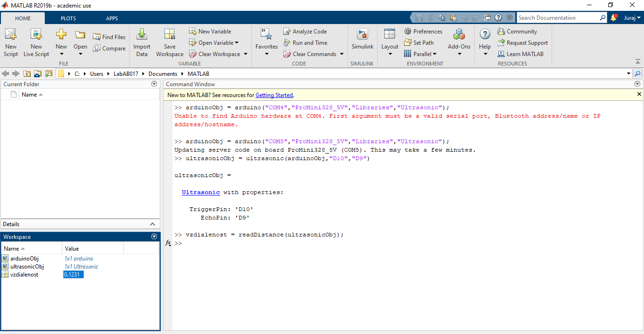
Task: Go forward in folder history
Action: coord(16,73)
